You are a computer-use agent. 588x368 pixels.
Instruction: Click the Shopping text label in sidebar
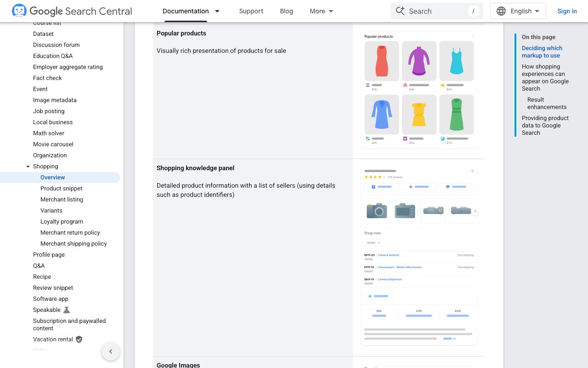[x=45, y=167]
